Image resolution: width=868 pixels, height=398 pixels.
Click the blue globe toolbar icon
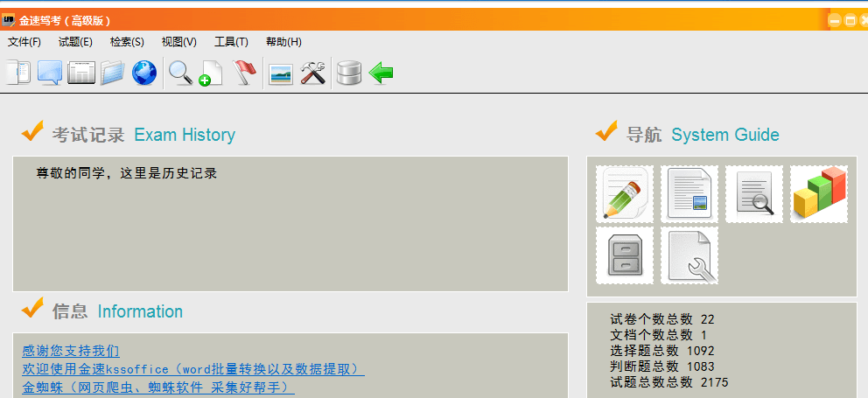144,73
